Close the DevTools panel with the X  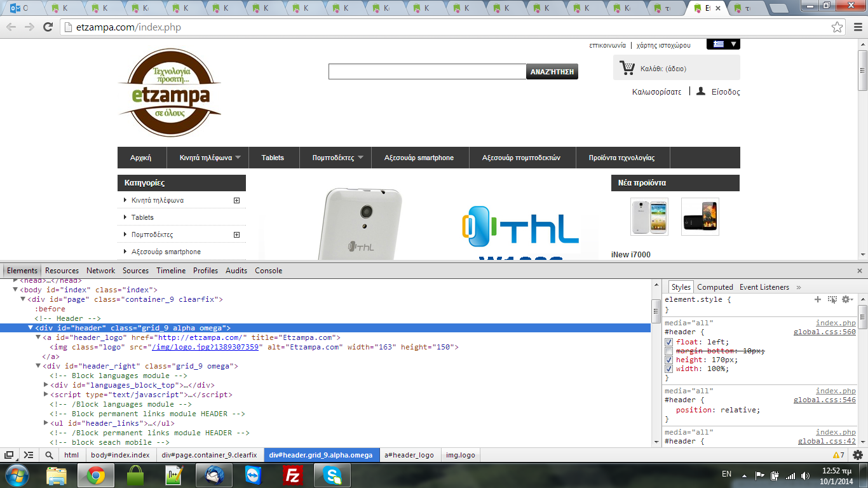[860, 271]
